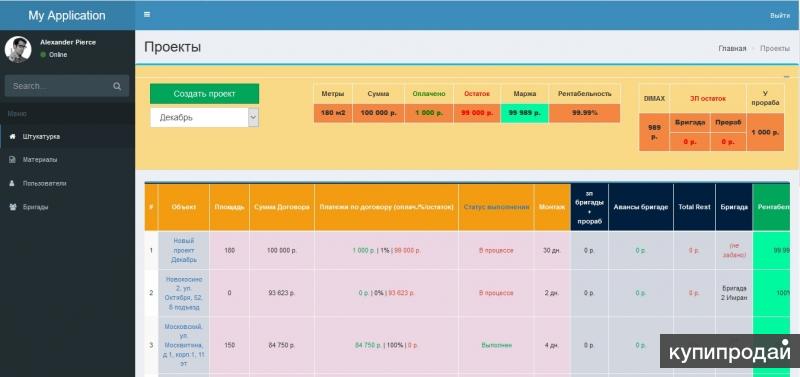Click Статус выполнения column header
The height and width of the screenshot is (377, 800).
point(496,207)
